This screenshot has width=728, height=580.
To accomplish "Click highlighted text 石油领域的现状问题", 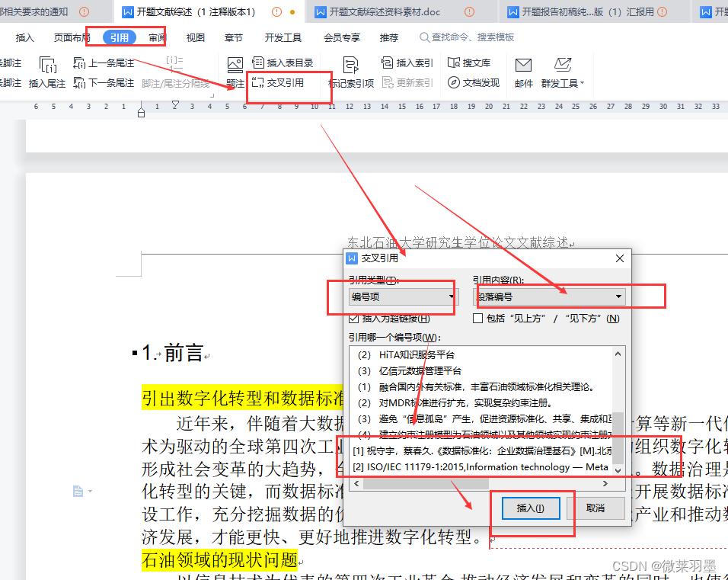I will click(219, 559).
